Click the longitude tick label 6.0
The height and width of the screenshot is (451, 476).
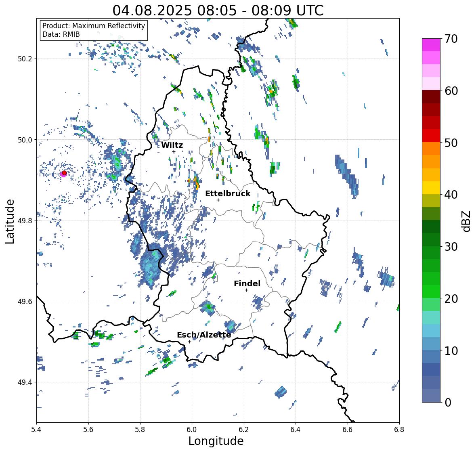point(192,430)
